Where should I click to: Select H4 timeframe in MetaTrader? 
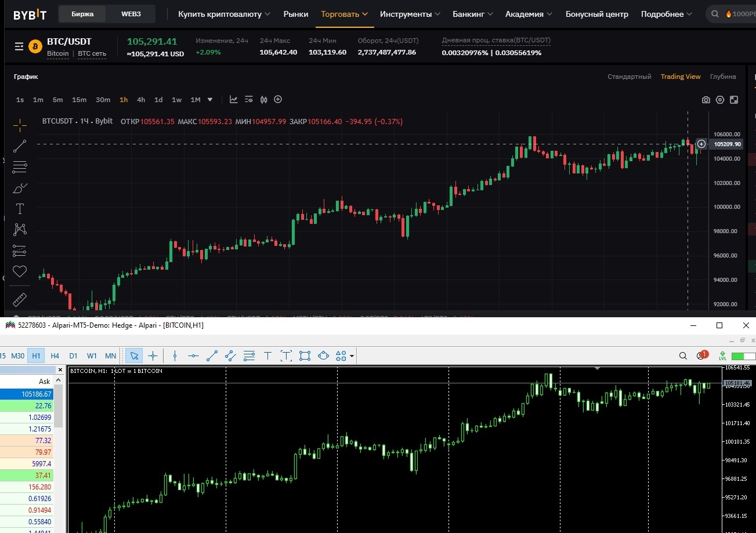click(55, 356)
